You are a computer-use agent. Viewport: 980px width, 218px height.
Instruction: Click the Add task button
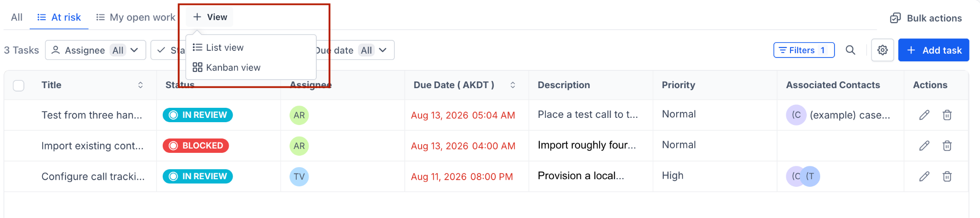[934, 50]
